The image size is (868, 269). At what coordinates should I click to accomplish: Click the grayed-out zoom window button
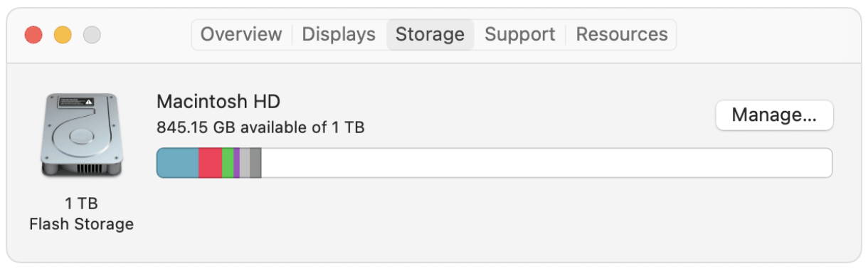92,34
